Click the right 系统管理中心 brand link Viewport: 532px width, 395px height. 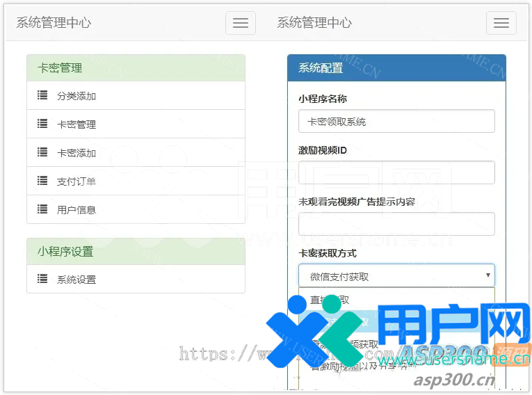coord(314,23)
